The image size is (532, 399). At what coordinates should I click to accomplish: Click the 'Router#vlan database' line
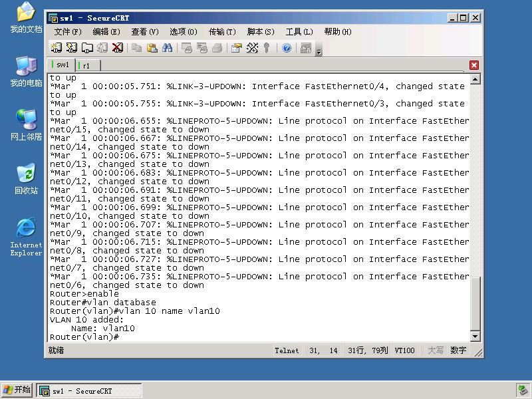103,303
